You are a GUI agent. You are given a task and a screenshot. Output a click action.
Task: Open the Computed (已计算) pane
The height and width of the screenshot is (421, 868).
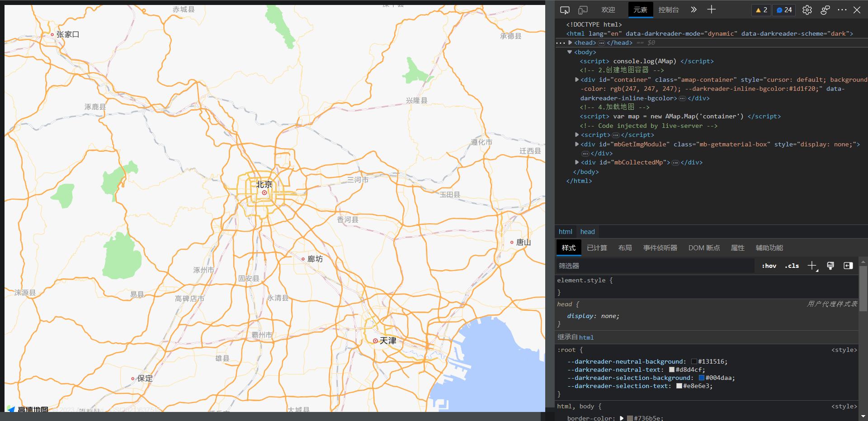[597, 248]
